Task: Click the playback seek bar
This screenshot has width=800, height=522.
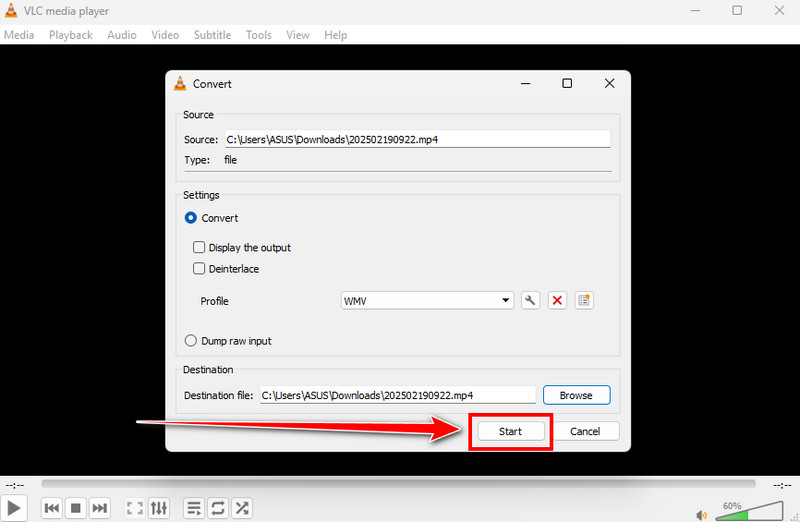Action: point(398,483)
